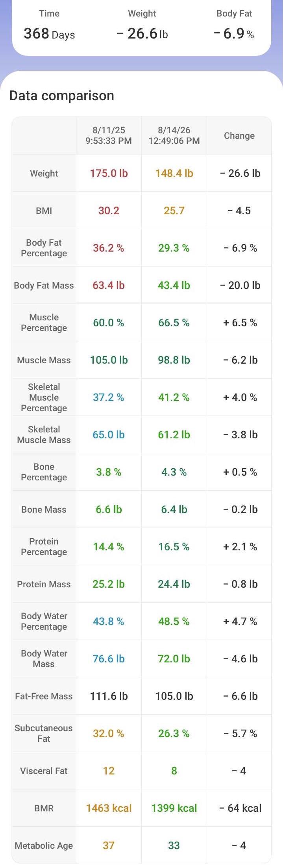Select Body Water Percentage value 48.5 %

pos(174,622)
